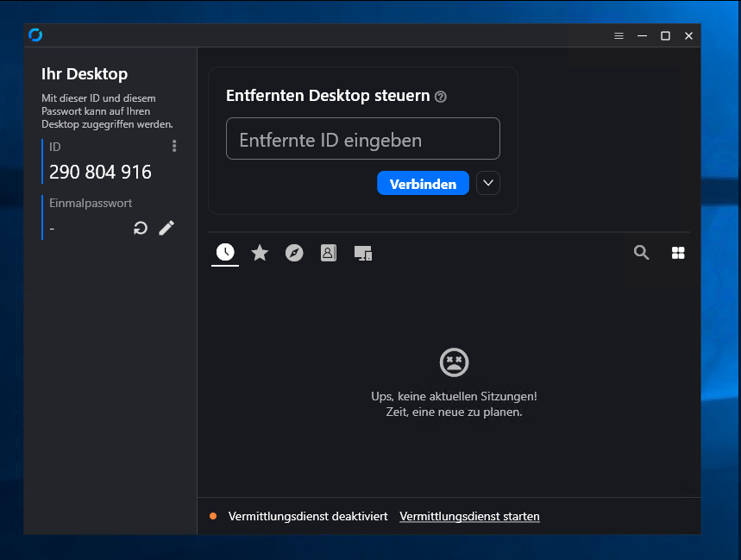Change the session view to grid layout
Viewport: 741px width, 560px height.
coord(678,253)
